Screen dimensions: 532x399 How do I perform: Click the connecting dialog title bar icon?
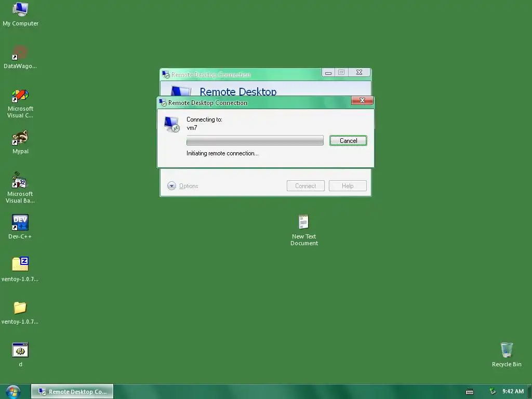tap(163, 102)
